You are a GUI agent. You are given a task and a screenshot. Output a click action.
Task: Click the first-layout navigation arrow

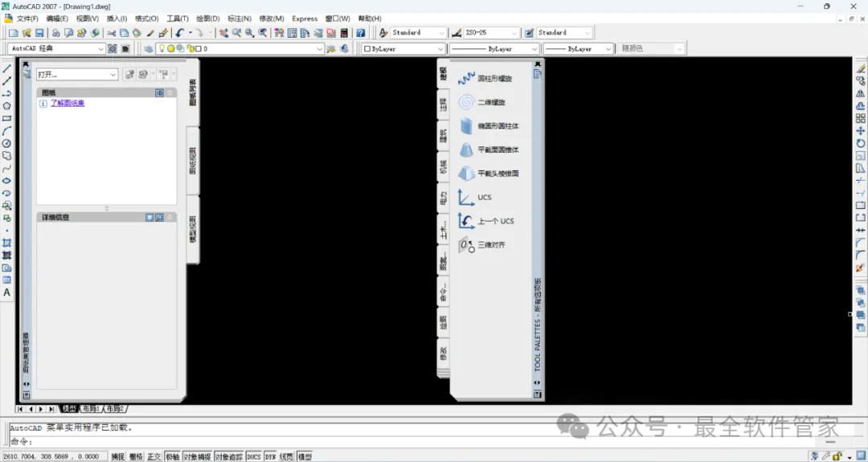click(x=20, y=409)
